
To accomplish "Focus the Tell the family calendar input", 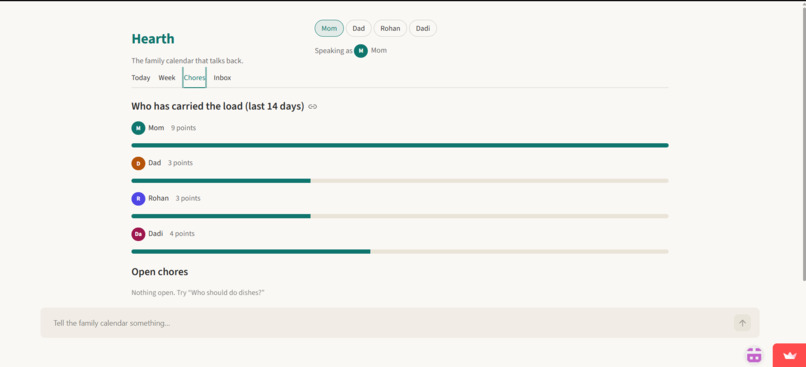I will click(391, 323).
